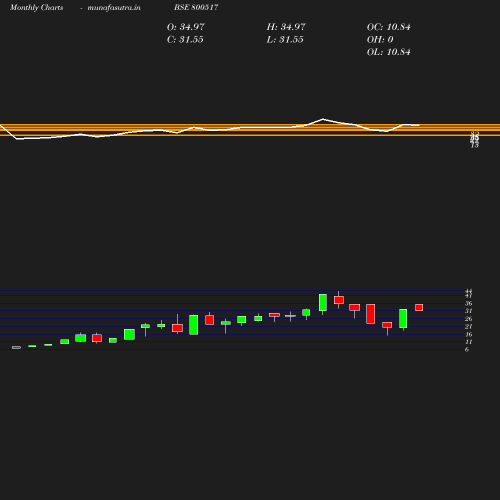Viewport: 500px width, 500px height.
Task: Click the price axis label '21'
Action: tap(469, 327)
